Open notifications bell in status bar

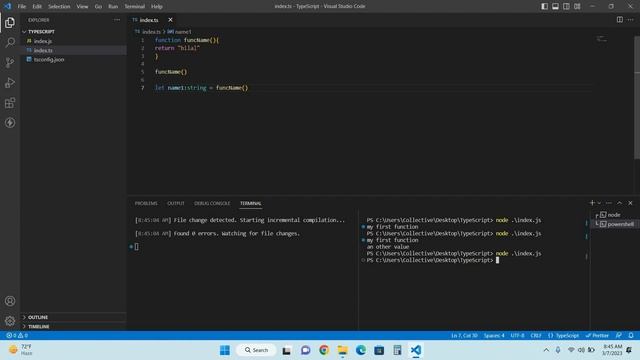tap(631, 336)
